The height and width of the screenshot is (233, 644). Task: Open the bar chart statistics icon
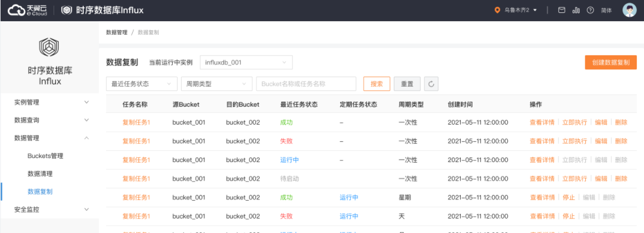pyautogui.click(x=576, y=10)
